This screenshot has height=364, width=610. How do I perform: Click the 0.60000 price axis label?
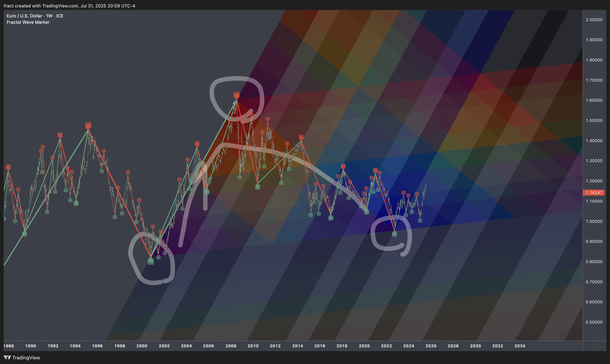point(594,302)
